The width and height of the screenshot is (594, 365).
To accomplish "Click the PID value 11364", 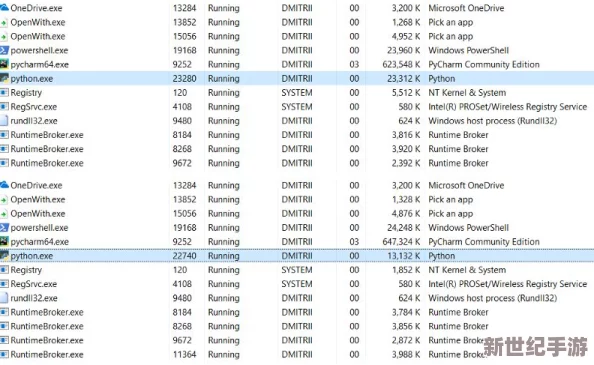I will pos(184,354).
